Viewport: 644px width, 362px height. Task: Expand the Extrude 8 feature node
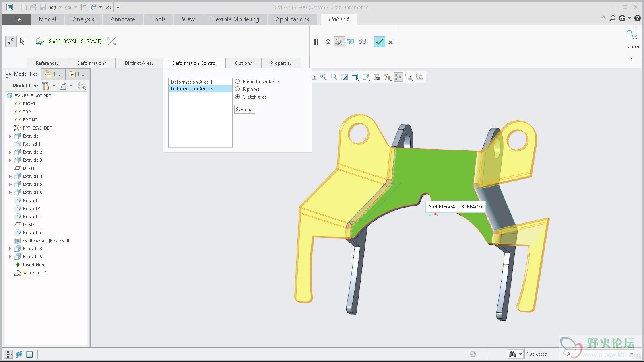[10, 249]
